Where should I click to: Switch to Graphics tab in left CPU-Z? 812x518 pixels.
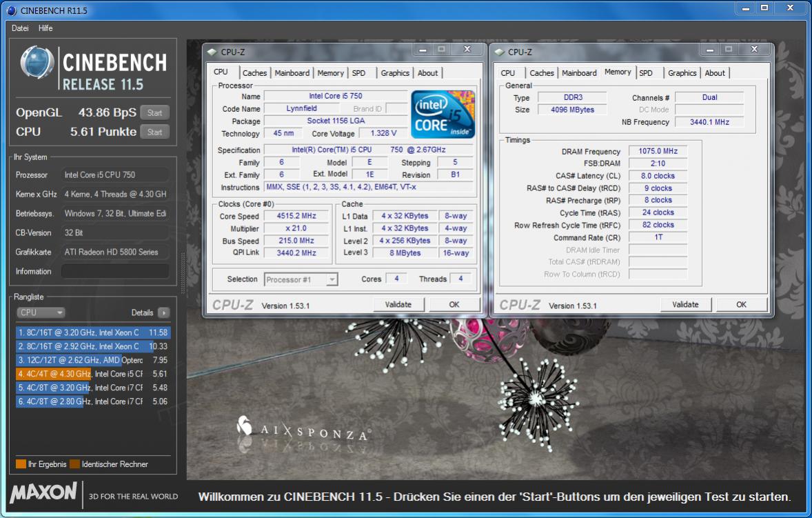395,73
